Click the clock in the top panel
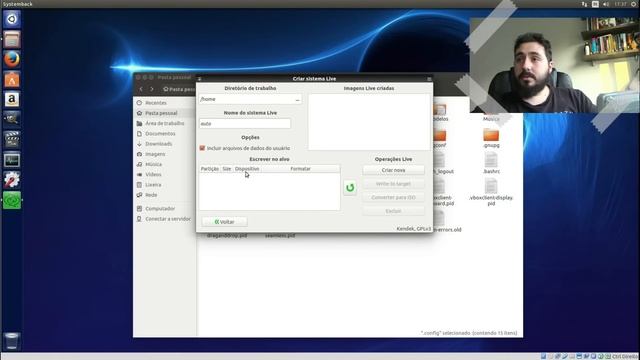This screenshot has width=640, height=360. coord(620,4)
